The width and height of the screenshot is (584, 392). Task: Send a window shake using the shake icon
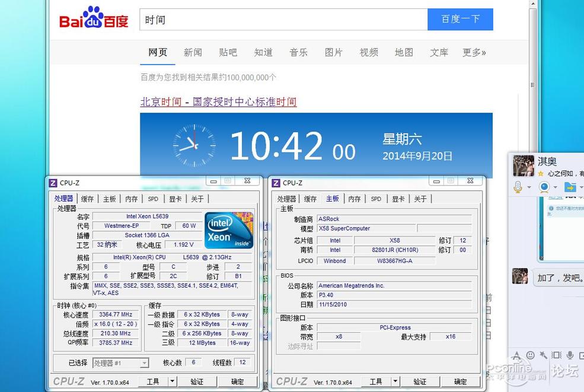(557, 355)
